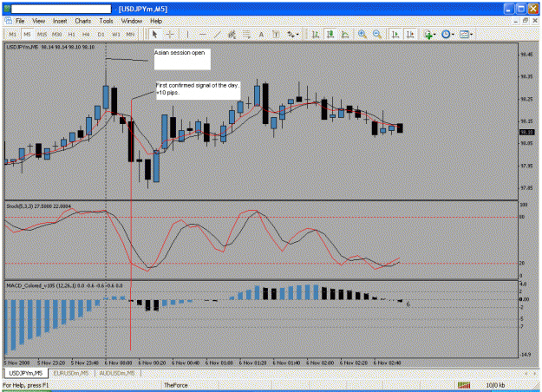Open the chart templates dropdown

click(466, 34)
